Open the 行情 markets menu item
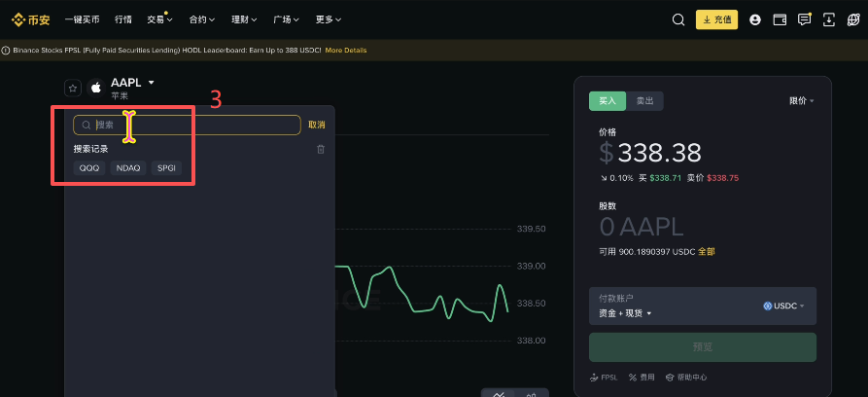 coord(123,19)
